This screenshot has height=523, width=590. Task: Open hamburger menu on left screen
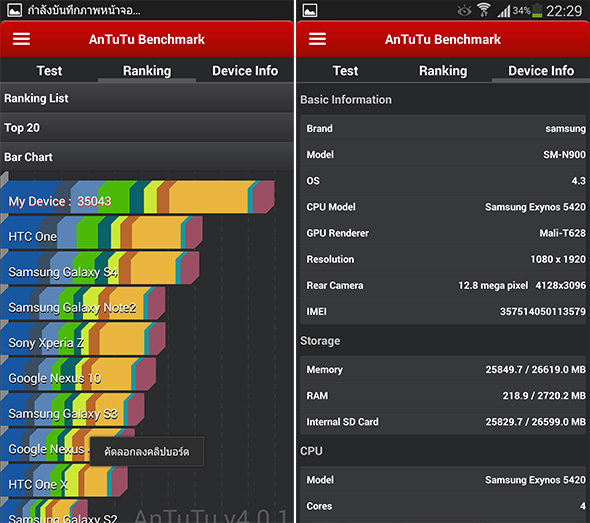tap(21, 39)
